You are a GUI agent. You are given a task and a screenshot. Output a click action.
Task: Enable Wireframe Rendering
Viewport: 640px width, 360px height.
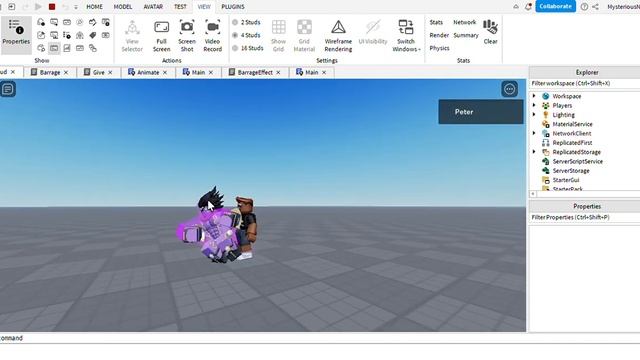point(338,36)
